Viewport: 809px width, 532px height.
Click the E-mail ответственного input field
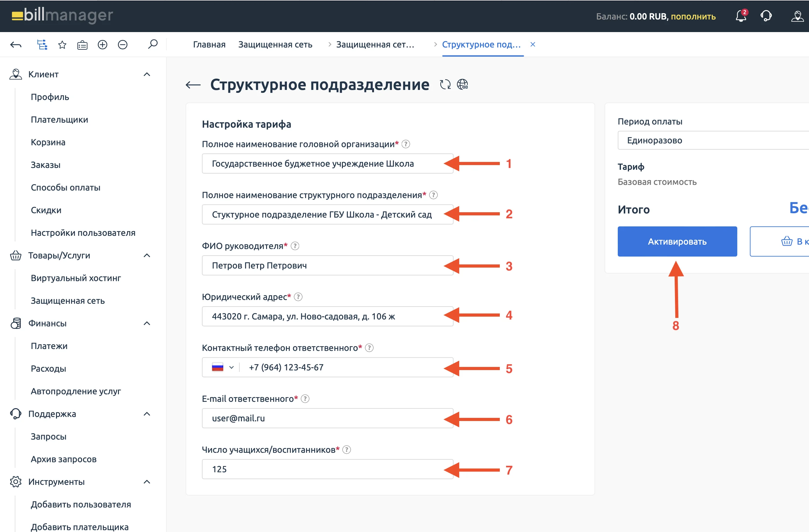pyautogui.click(x=327, y=418)
